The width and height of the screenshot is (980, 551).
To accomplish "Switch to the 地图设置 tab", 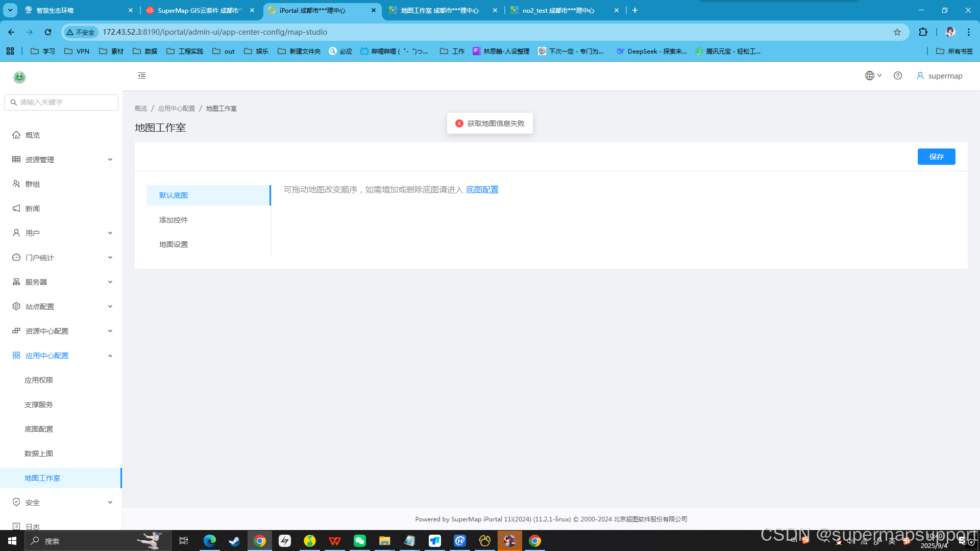I will [x=173, y=244].
